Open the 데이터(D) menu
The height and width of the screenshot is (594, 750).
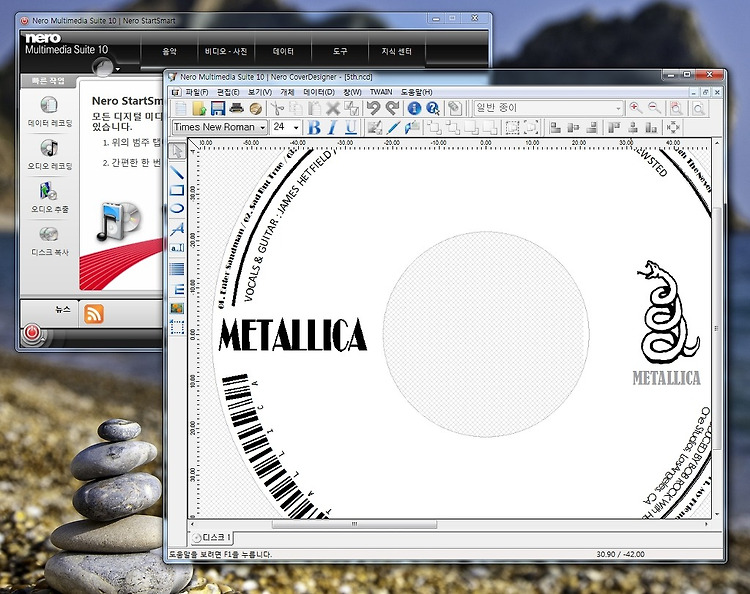319,92
